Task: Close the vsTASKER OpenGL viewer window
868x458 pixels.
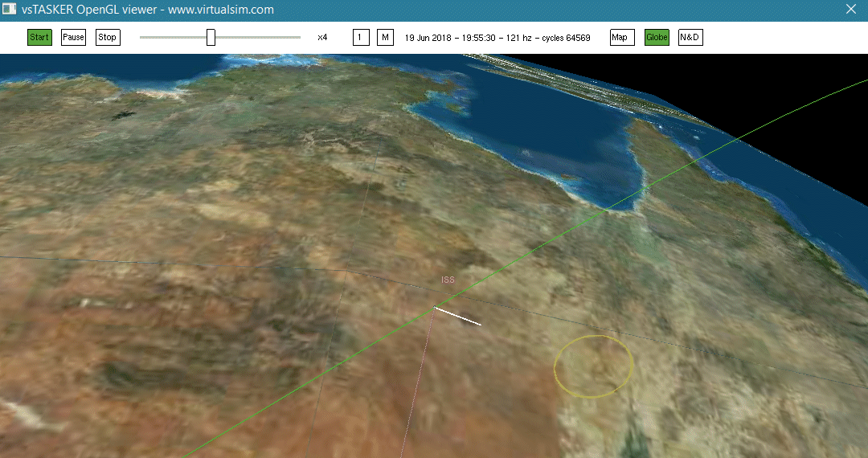Action: point(851,10)
